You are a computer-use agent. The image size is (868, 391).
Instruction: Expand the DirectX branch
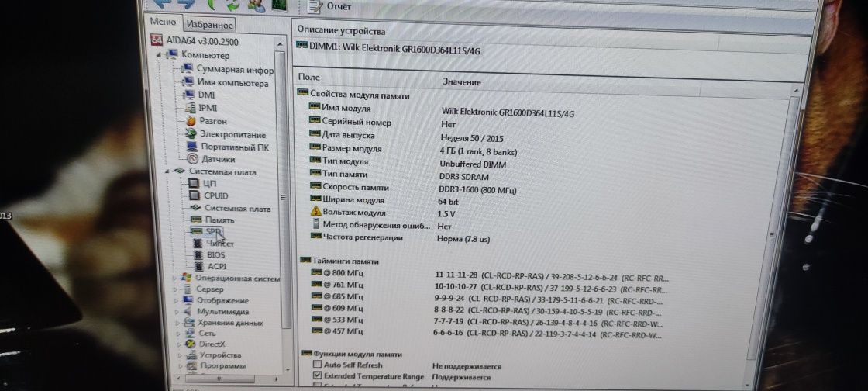pos(179,344)
